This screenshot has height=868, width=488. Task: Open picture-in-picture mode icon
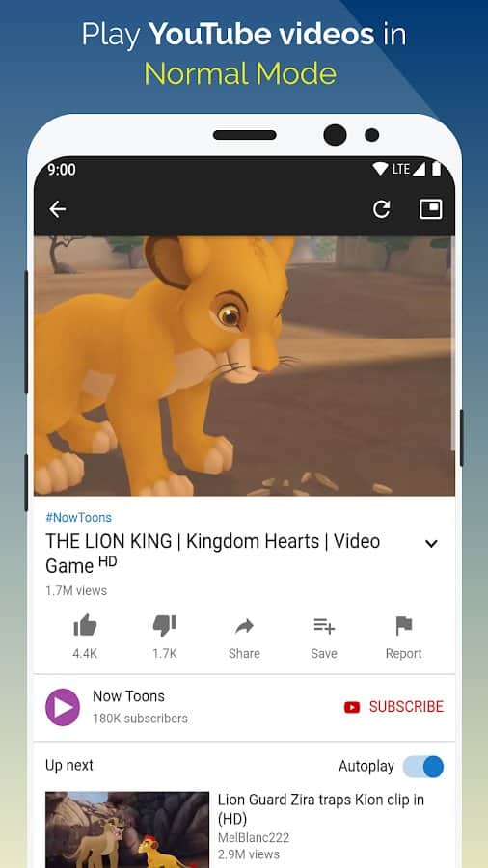coord(431,209)
